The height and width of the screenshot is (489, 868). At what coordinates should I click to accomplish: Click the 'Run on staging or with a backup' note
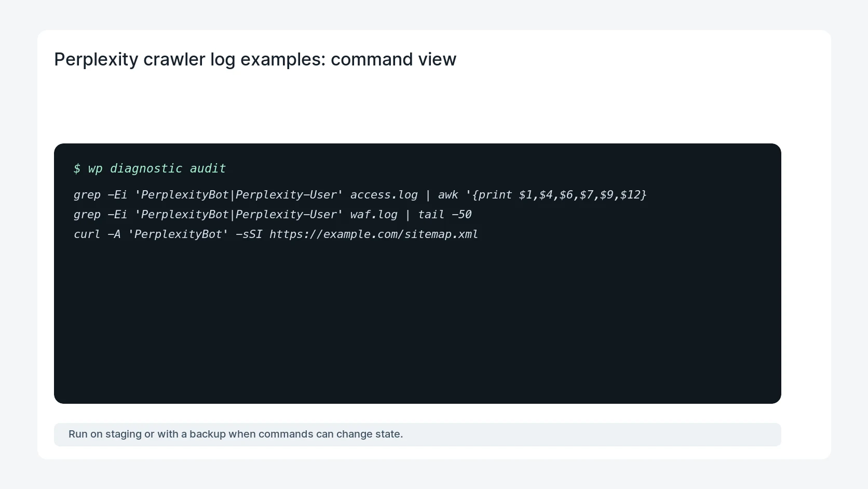pyautogui.click(x=417, y=434)
